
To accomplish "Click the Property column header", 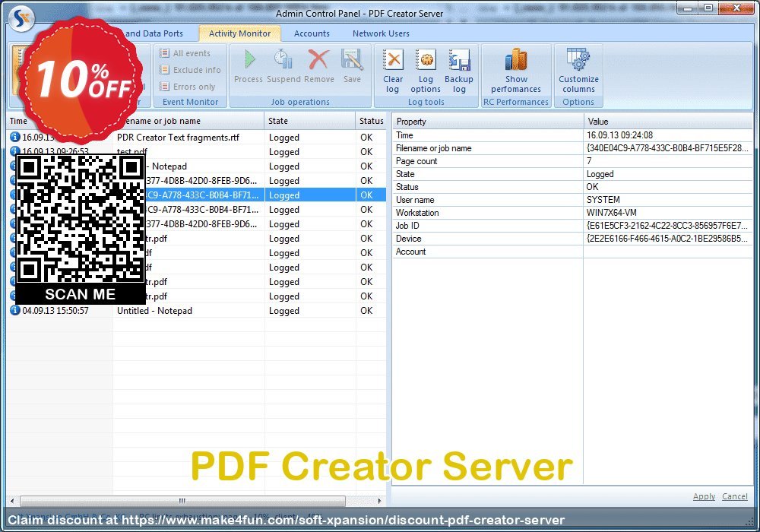I will click(x=488, y=121).
